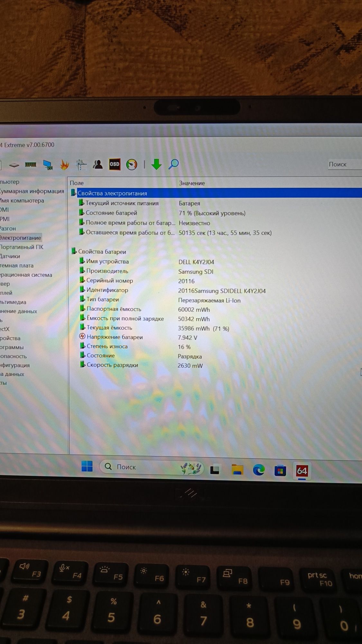Open the Датчики tree item
This screenshot has height=644, width=362.
[10, 256]
